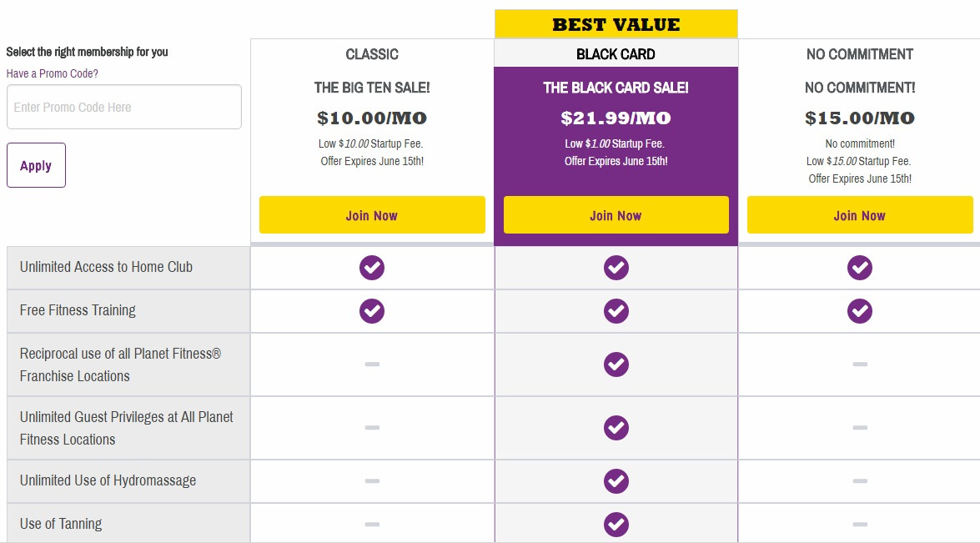Screen dimensions: 980x543
Task: Click Black Card checkmark for Free Fitness Training
Action: pyautogui.click(x=616, y=311)
